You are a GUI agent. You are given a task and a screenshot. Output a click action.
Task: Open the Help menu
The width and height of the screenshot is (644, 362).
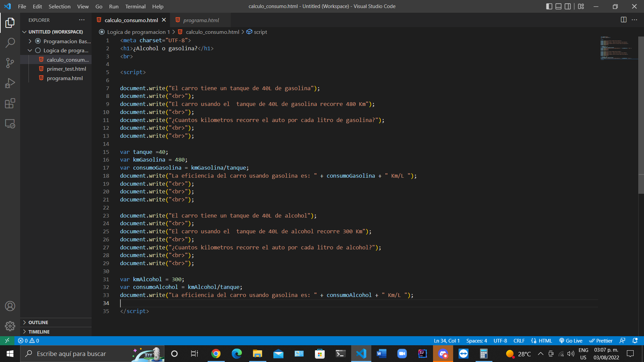coord(158,6)
